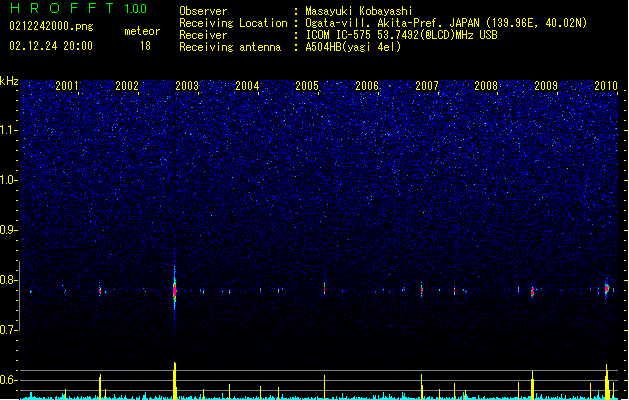Click the 0.9 frequency axis label
Viewport: 629px width, 400px height.
(9, 230)
